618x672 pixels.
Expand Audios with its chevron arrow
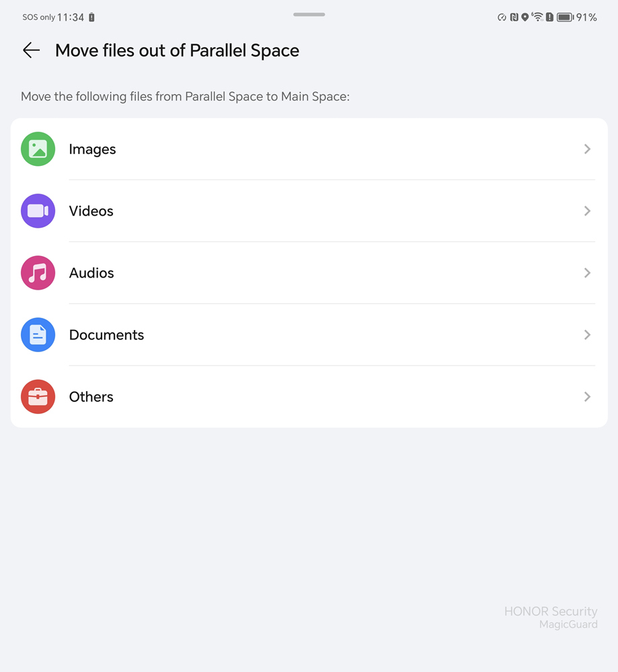point(587,273)
